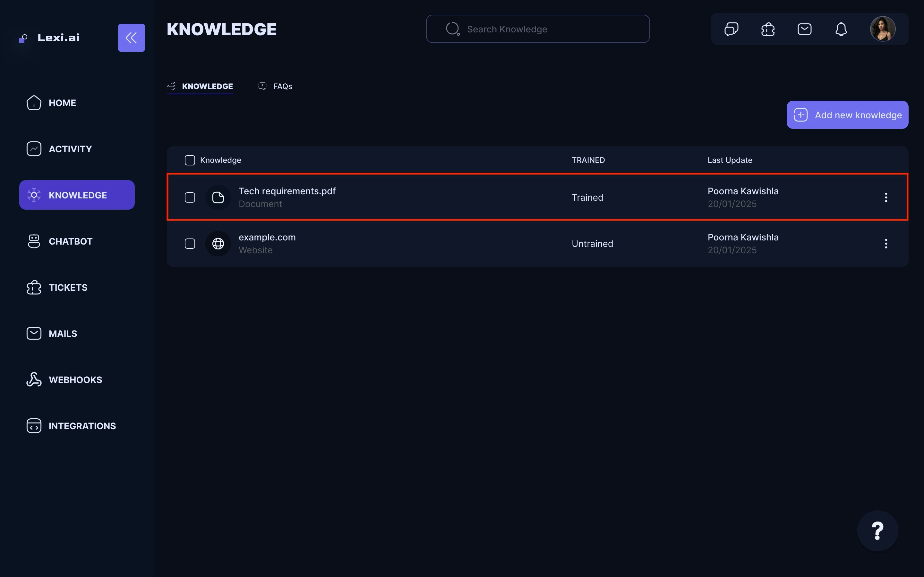Click the chat bubbles icon in header
Viewport: 924px width, 577px height.
tap(731, 29)
